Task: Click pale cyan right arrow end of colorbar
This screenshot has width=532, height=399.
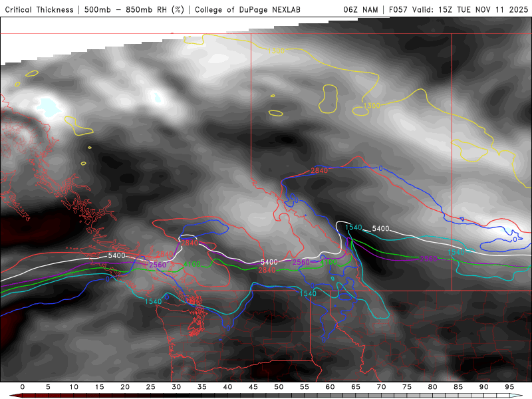Action: tap(516, 396)
